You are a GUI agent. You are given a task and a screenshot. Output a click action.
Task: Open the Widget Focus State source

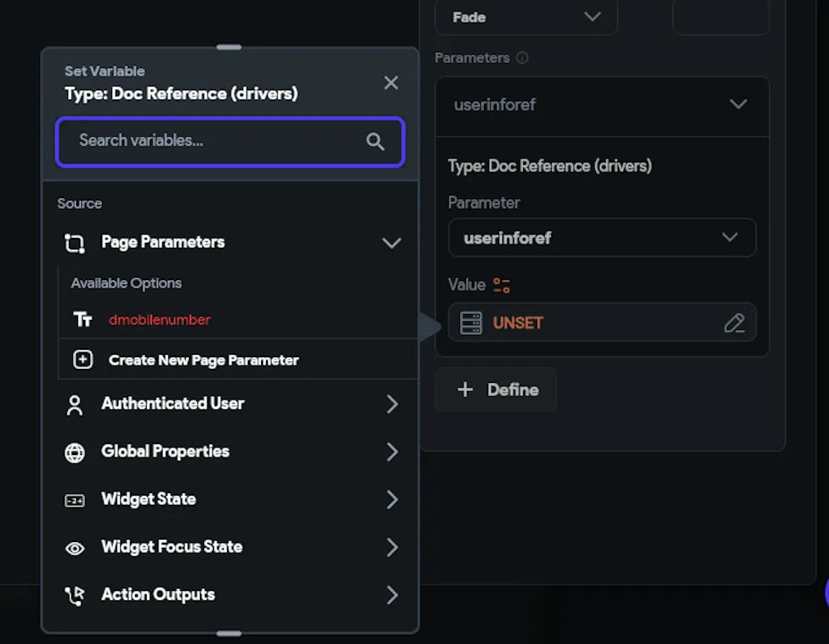pyautogui.click(x=230, y=547)
